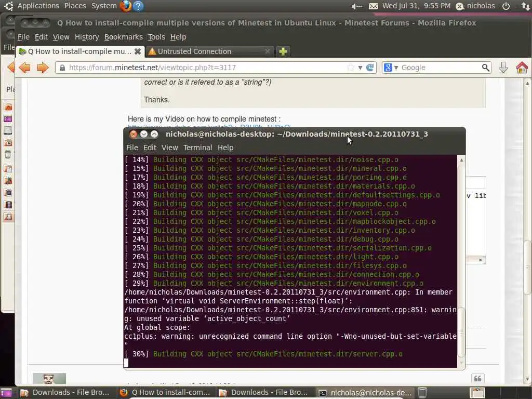The height and width of the screenshot is (399, 532).
Task: Open the Terminal menu in terminal window
Action: click(x=198, y=148)
